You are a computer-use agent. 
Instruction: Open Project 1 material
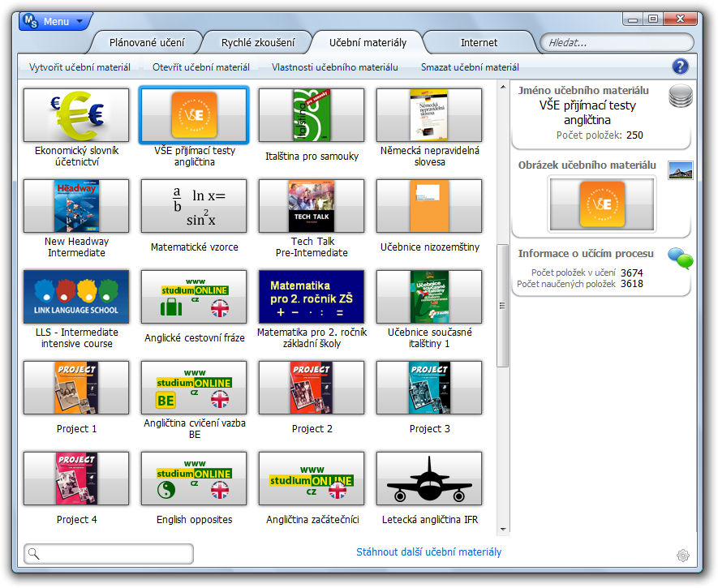coord(76,388)
